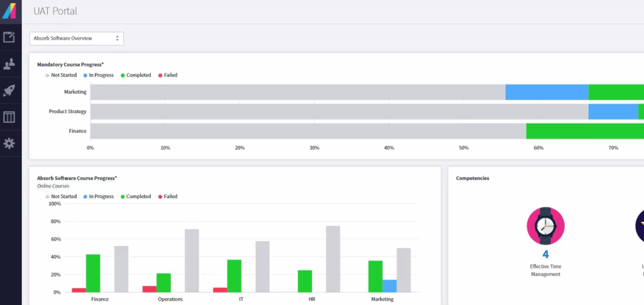644x305 pixels.
Task: Click the Product Strategy axis label
Action: click(68, 112)
